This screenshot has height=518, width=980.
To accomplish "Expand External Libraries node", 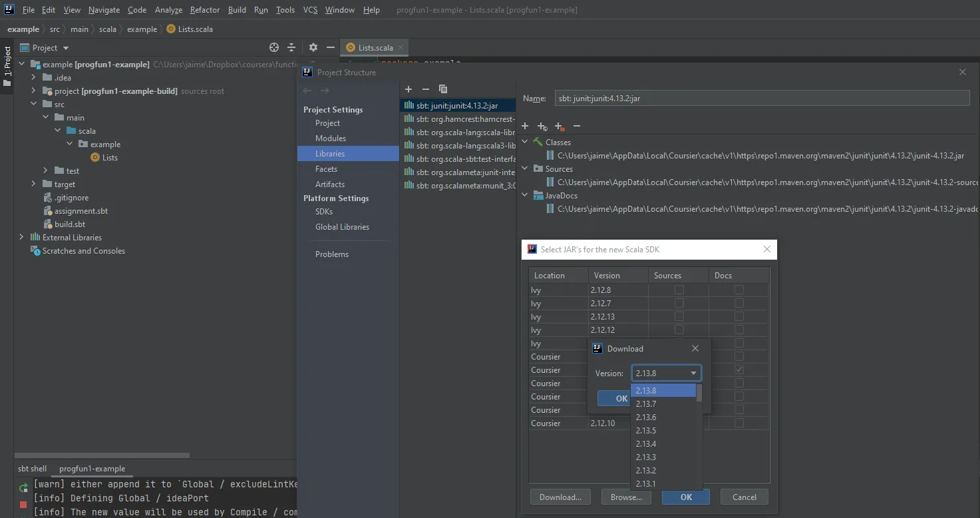I will coord(21,238).
